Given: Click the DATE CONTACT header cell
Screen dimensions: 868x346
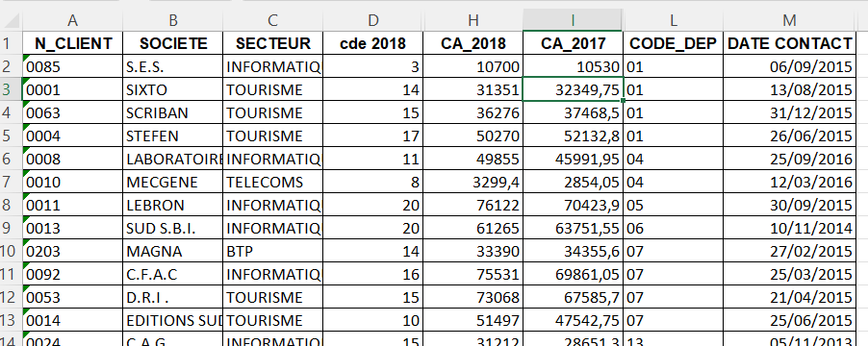Looking at the screenshot, I should pyautogui.click(x=789, y=43).
